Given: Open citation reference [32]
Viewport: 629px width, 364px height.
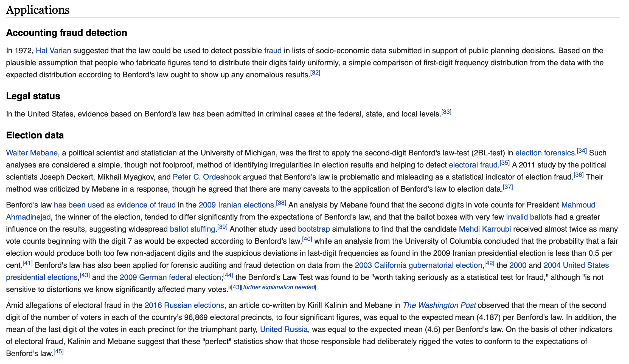Looking at the screenshot, I should tap(315, 73).
